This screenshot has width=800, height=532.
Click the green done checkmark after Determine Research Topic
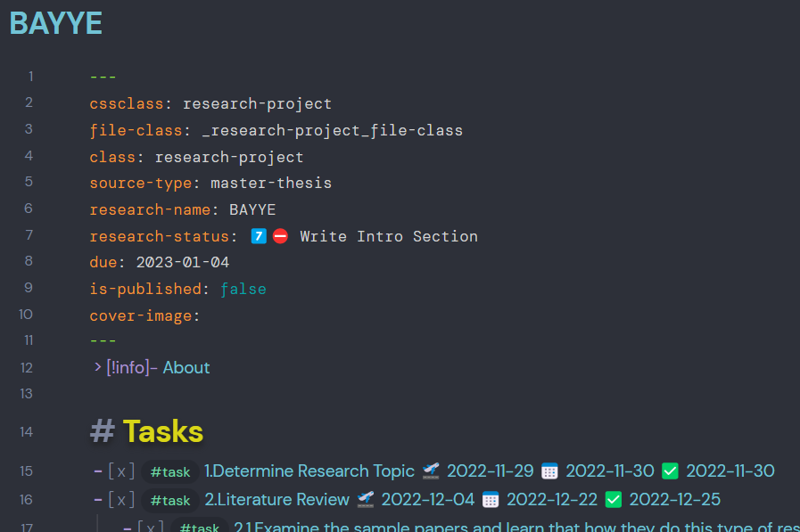tap(670, 471)
